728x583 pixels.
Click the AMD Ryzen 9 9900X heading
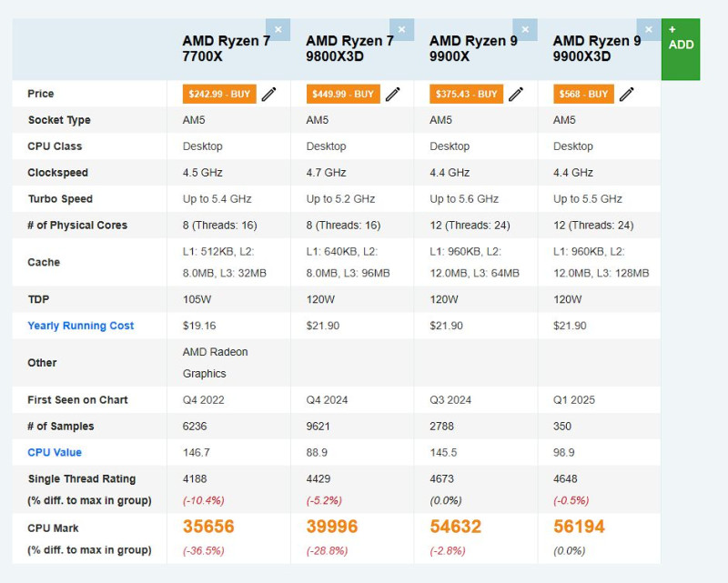click(x=473, y=48)
